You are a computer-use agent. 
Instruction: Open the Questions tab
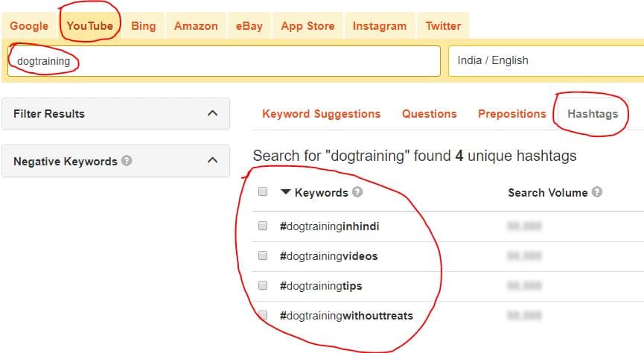429,114
